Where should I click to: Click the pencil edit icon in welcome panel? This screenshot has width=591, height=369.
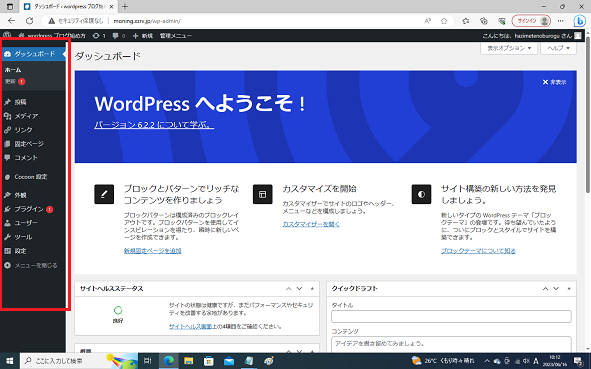pos(104,194)
